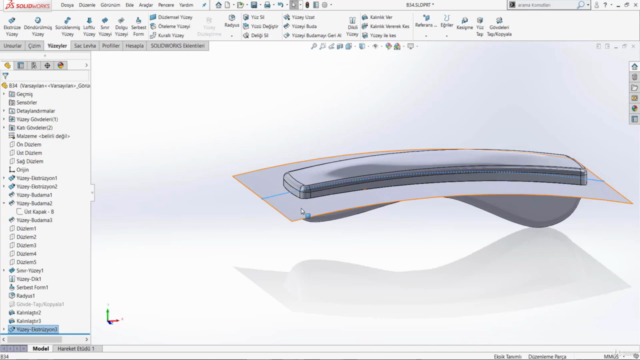The height and width of the screenshot is (360, 640).
Task: Switch to the Çizim tab
Action: tap(34, 46)
